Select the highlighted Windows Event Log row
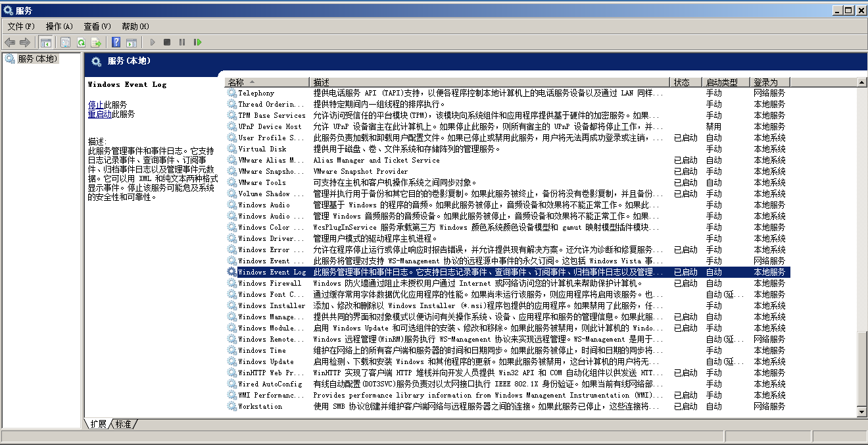The image size is (868, 445). tap(508, 272)
